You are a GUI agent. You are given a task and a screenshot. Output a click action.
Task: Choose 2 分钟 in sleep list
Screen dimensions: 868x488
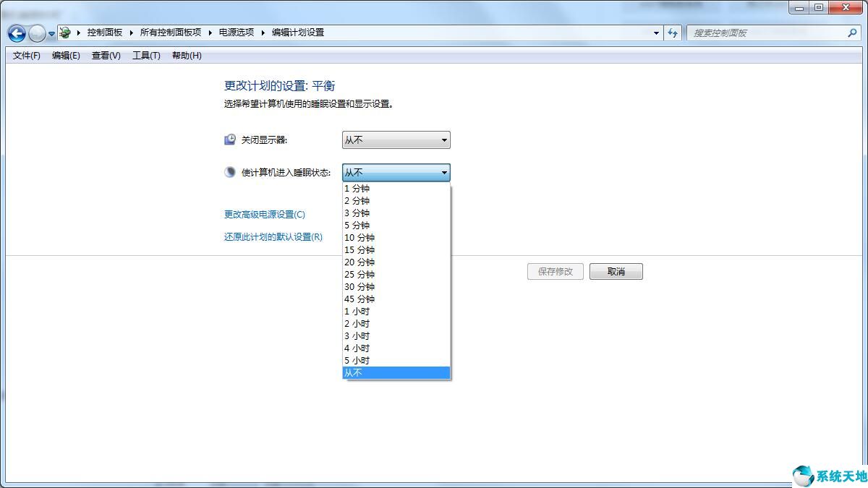pos(396,201)
